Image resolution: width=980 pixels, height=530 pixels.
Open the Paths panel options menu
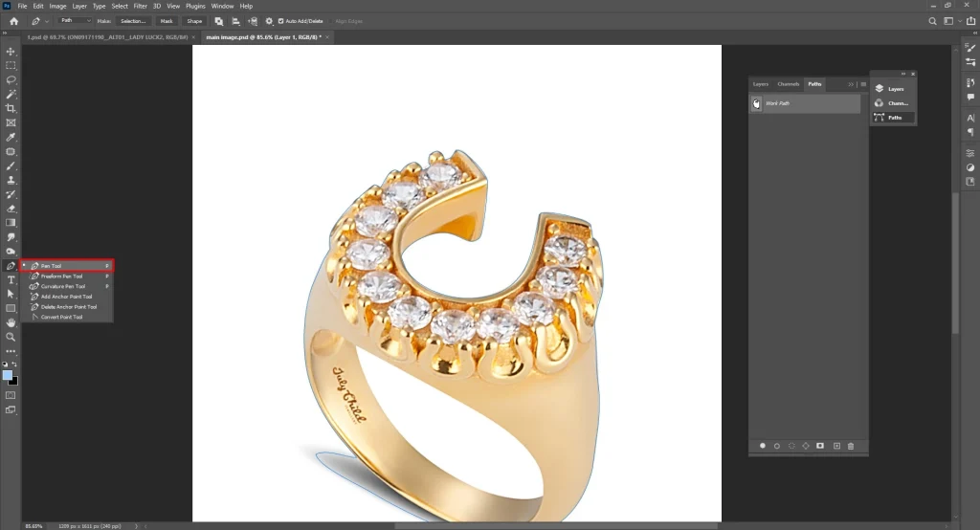862,84
